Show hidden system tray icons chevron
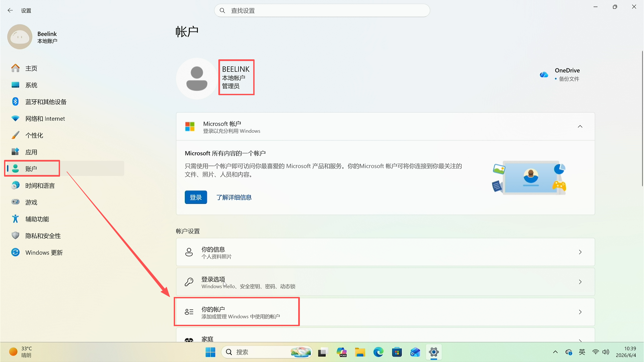Image resolution: width=644 pixels, height=362 pixels. (x=555, y=352)
